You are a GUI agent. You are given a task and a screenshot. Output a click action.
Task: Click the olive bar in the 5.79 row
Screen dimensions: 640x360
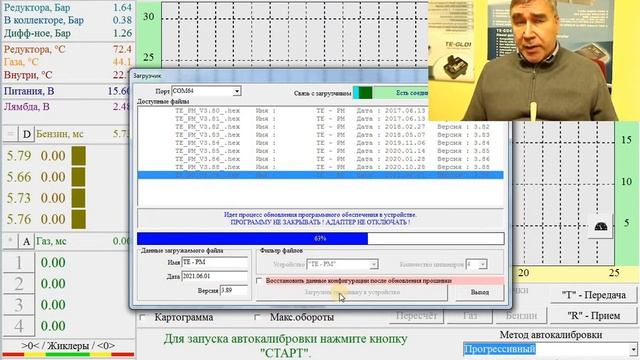79,156
